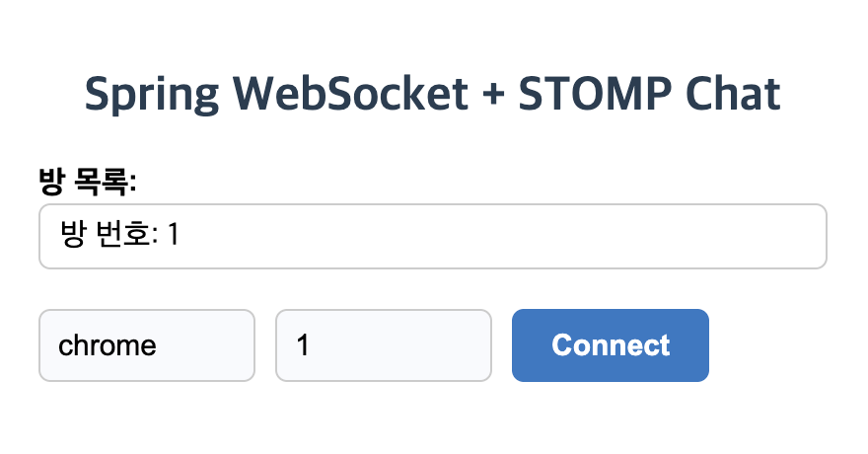This screenshot has width=868, height=454.
Task: Click the word STOMP in the title
Action: tap(595, 94)
